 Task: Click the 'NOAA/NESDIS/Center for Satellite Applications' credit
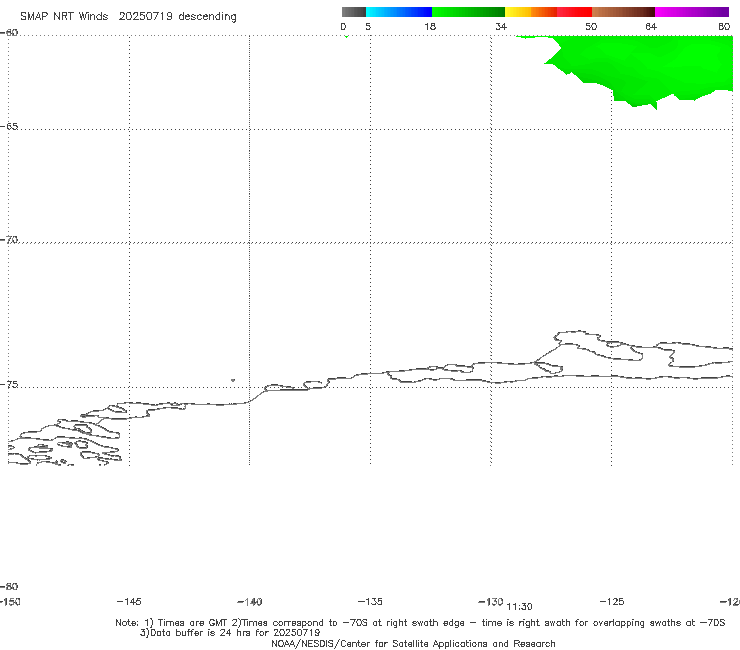413,643
